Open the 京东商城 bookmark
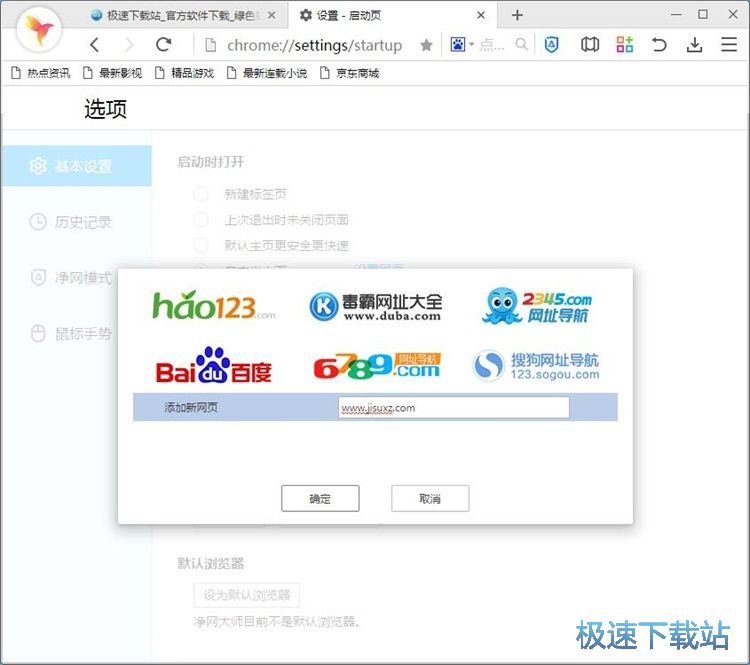This screenshot has width=750, height=665. [x=350, y=73]
